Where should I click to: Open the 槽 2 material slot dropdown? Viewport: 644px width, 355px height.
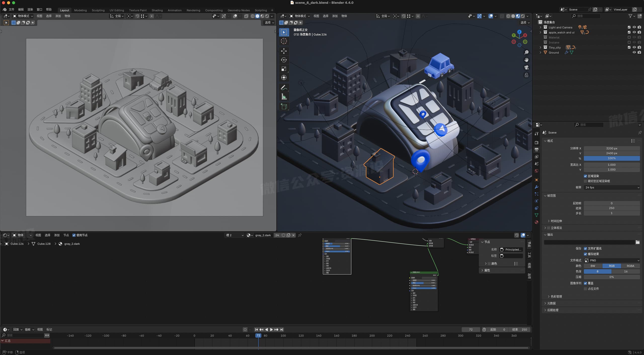tap(234, 235)
